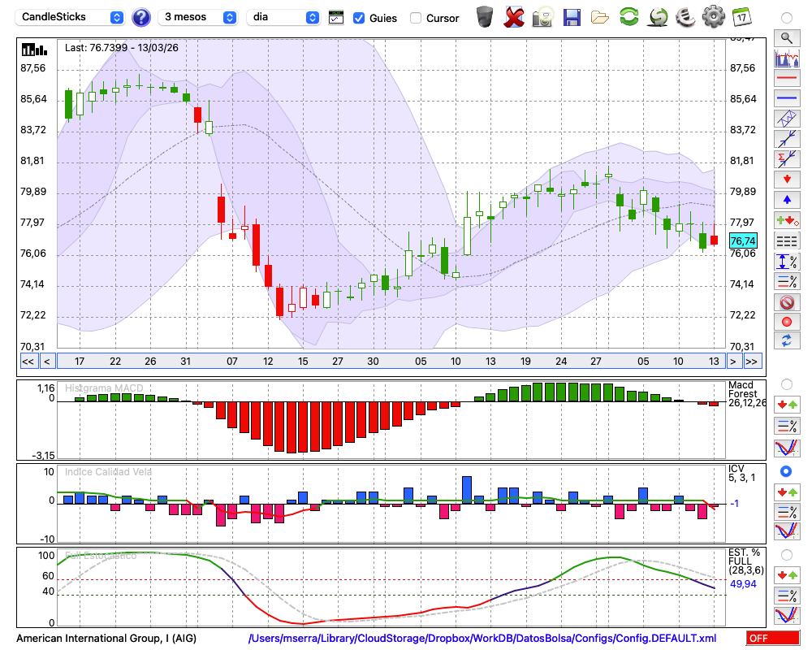This screenshot has height=650, width=812.
Task: Open the 3 mesos period dropdown
Action: pyautogui.click(x=199, y=17)
